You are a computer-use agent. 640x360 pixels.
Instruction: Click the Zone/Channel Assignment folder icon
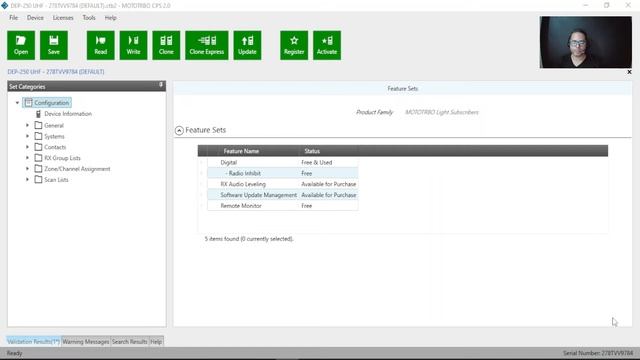point(38,169)
